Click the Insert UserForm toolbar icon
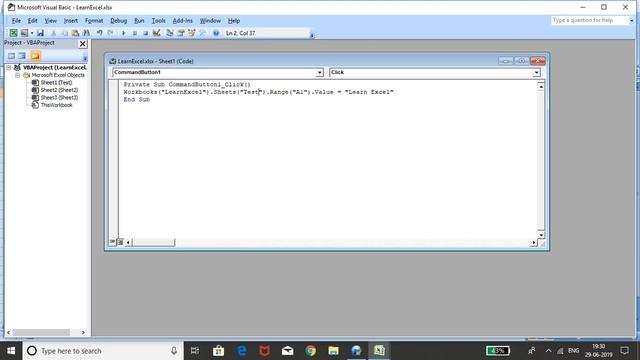Image resolution: width=640 pixels, height=360 pixels. coord(24,33)
